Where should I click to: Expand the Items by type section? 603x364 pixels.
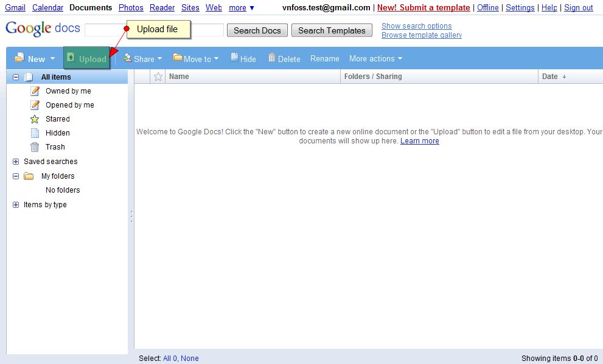[16, 205]
